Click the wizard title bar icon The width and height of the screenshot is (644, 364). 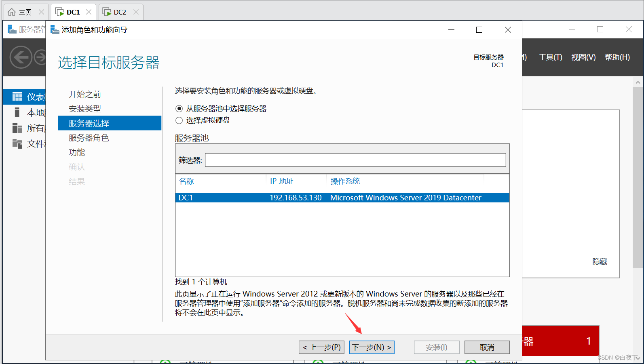click(x=55, y=29)
